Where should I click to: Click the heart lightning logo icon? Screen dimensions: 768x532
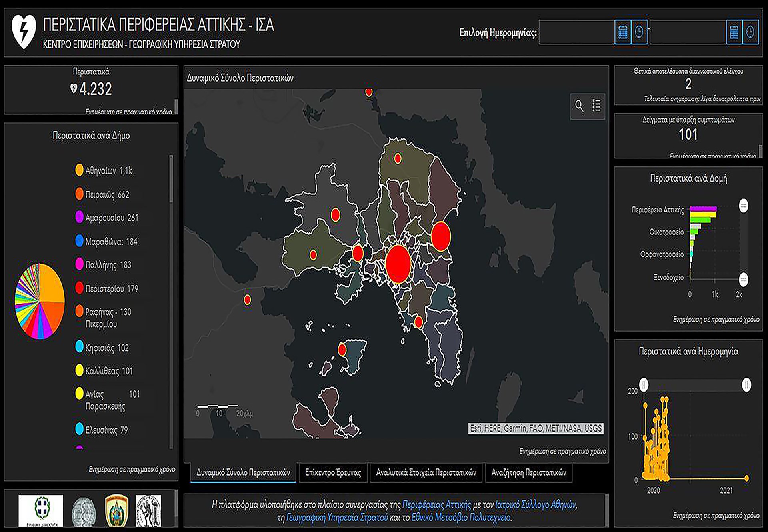(x=24, y=32)
